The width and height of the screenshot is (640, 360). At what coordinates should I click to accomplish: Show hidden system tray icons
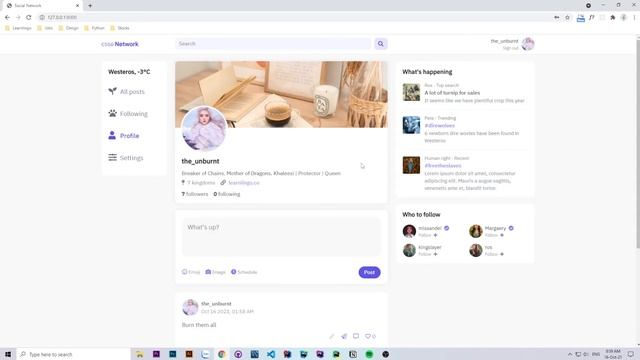coord(570,354)
